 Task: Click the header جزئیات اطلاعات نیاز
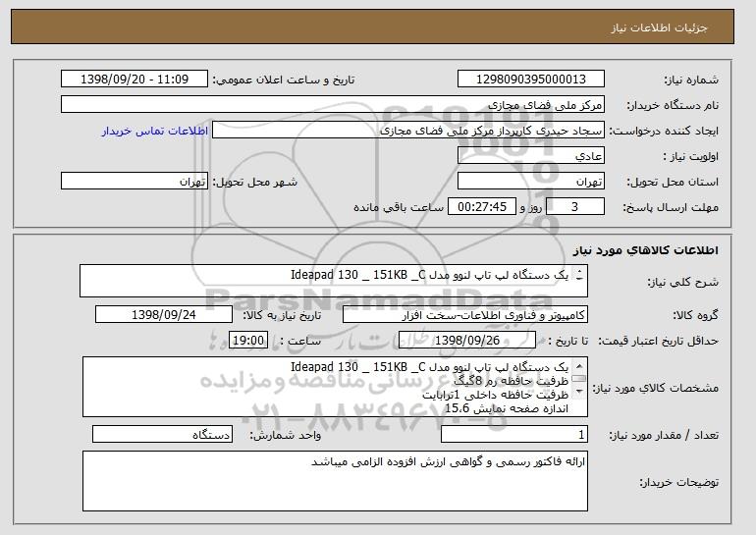pyautogui.click(x=659, y=27)
